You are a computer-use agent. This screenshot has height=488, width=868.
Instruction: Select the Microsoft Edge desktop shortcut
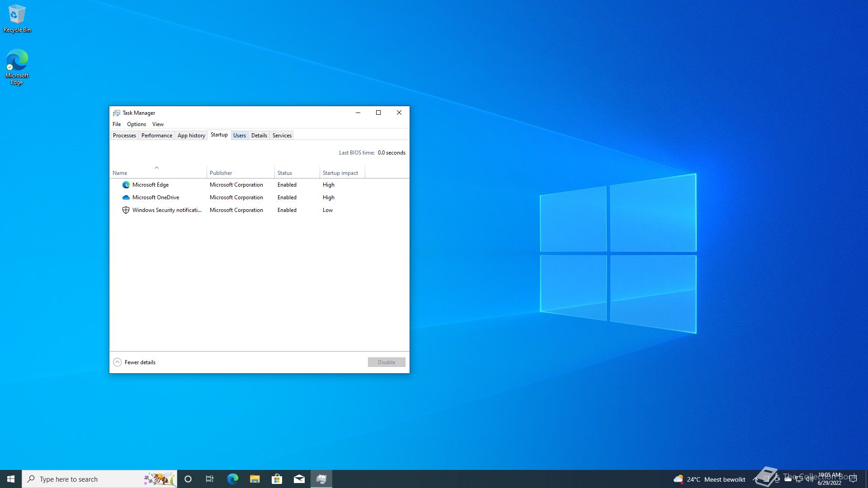(17, 67)
